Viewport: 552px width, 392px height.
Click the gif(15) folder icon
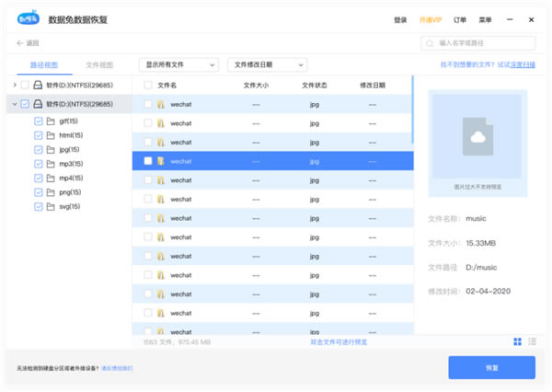pyautogui.click(x=51, y=121)
